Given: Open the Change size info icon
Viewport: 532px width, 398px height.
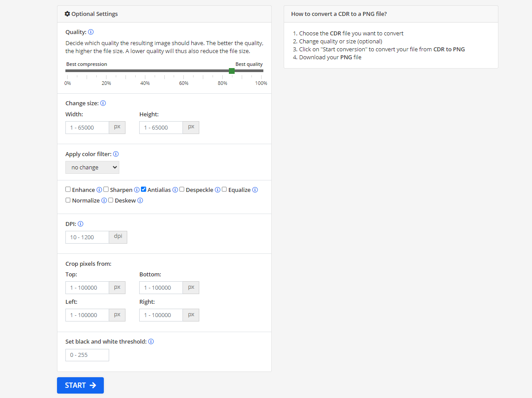Looking at the screenshot, I should 103,103.
